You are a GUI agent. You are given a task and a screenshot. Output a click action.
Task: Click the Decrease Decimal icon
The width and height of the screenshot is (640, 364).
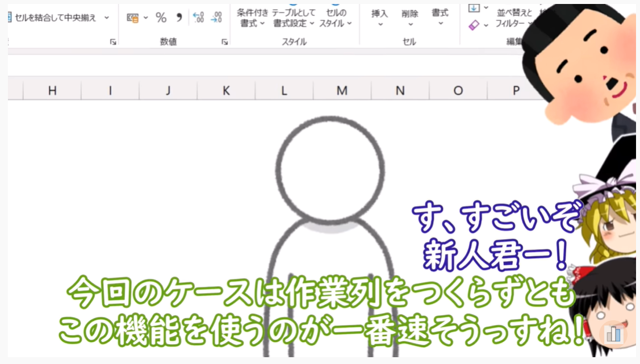click(x=216, y=18)
